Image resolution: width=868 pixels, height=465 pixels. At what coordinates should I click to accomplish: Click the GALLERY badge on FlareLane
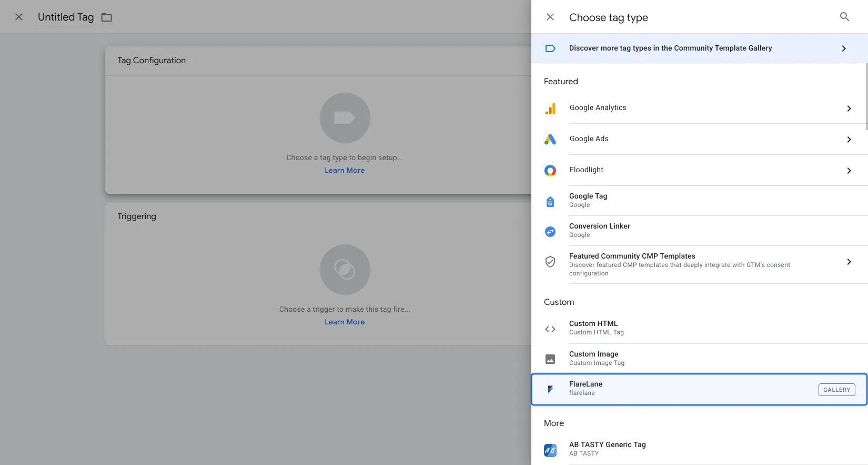(x=836, y=390)
